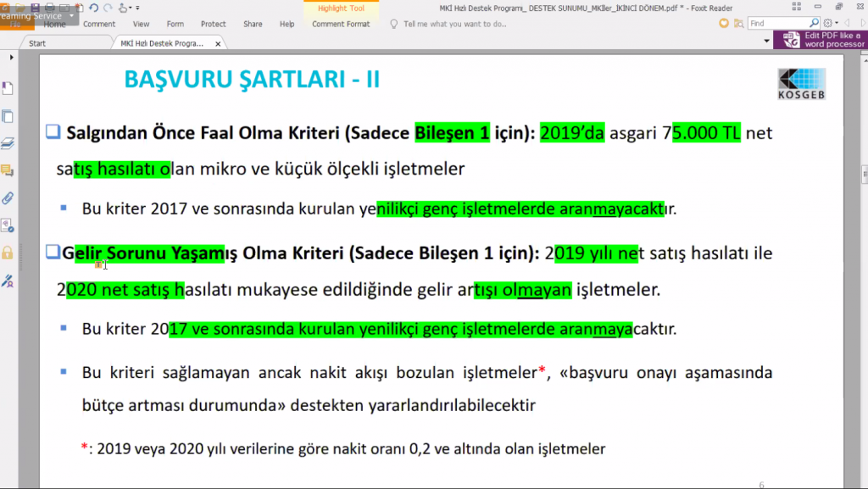Open the Comment ribbon tab
The width and height of the screenshot is (868, 489).
click(x=99, y=24)
